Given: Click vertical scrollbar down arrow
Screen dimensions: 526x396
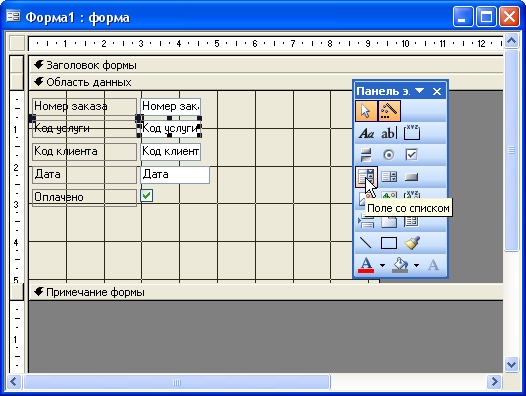Looking at the screenshot, I should [x=511, y=364].
